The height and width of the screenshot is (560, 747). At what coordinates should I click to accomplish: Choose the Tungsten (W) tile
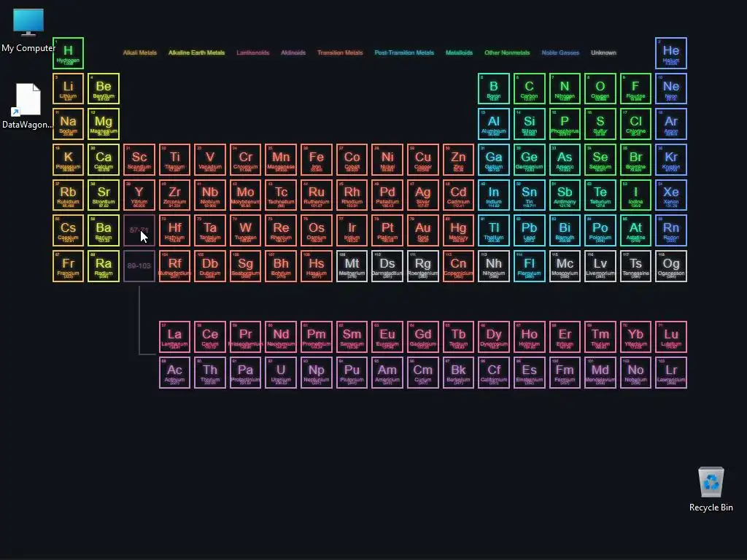pyautogui.click(x=245, y=230)
